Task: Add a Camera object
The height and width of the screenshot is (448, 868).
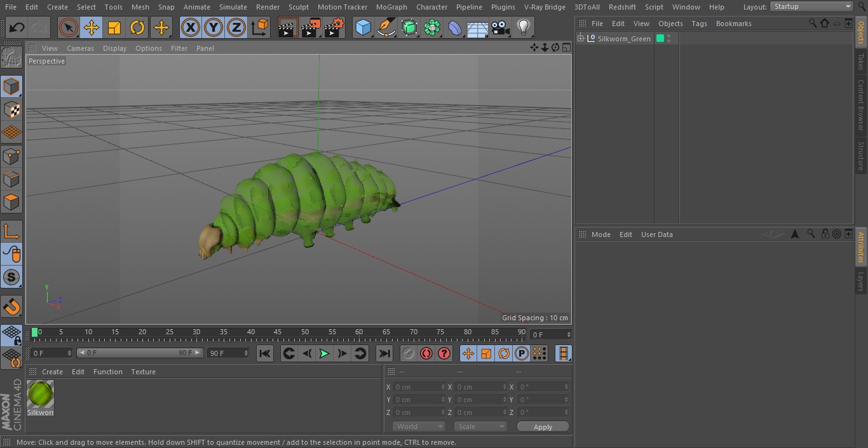Action: point(501,27)
